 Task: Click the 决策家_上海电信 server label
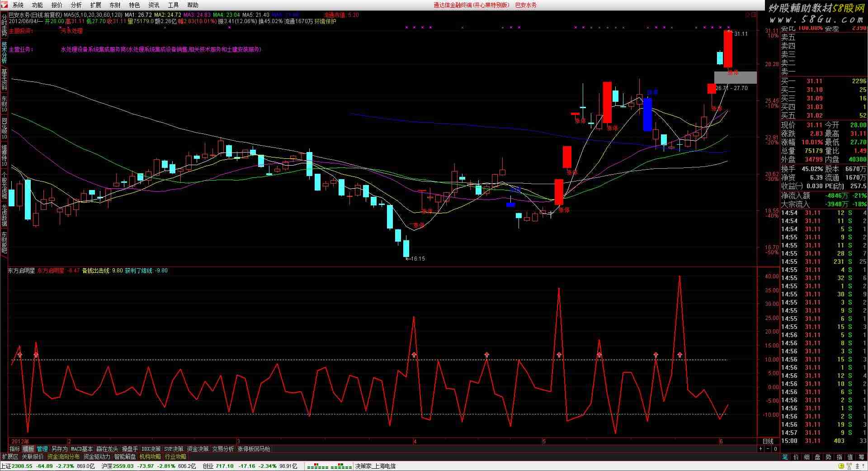pos(375,466)
